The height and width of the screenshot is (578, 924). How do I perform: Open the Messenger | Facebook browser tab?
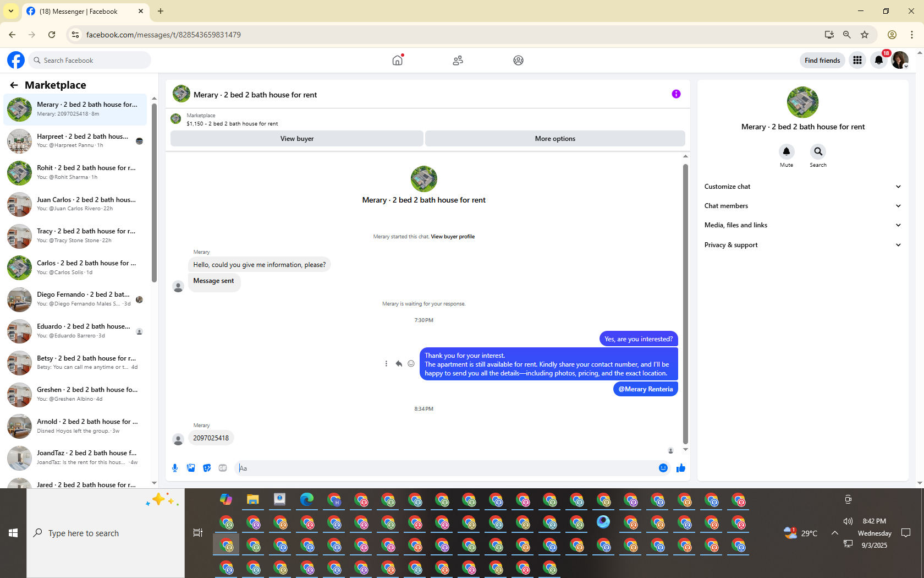(85, 11)
